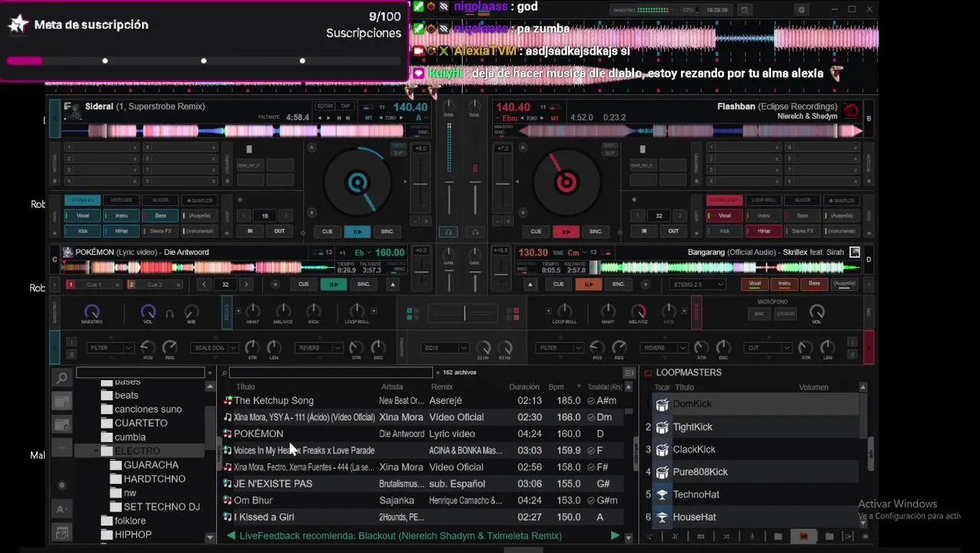Sort tracks by Bpm column
This screenshot has height=553, width=980.
tap(556, 387)
